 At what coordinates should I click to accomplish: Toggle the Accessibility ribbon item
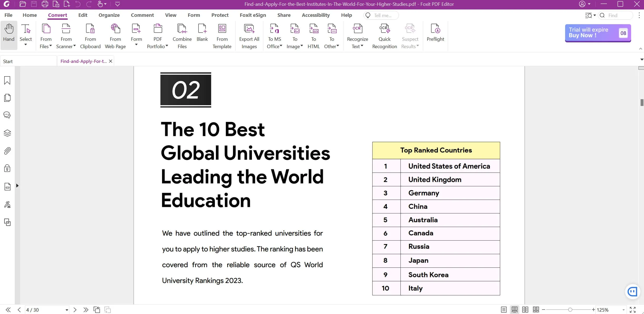tap(316, 15)
